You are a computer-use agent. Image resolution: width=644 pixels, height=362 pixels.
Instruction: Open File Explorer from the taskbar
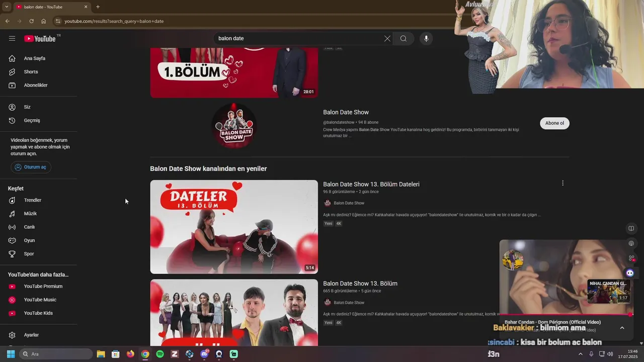coord(101,354)
